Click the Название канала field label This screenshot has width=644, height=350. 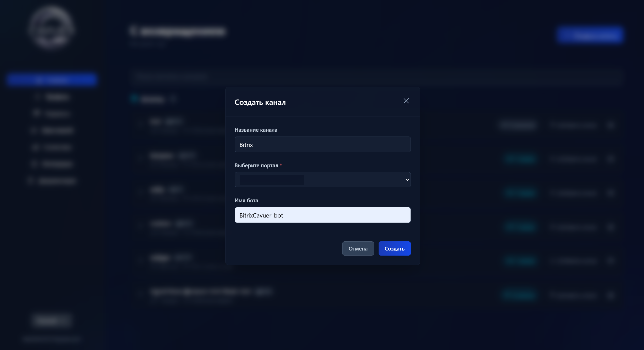point(256,130)
